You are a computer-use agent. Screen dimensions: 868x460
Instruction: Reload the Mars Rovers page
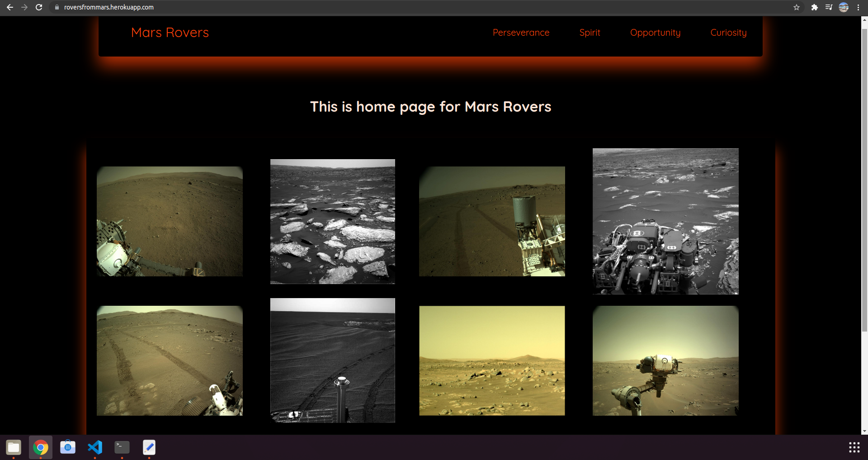point(39,7)
